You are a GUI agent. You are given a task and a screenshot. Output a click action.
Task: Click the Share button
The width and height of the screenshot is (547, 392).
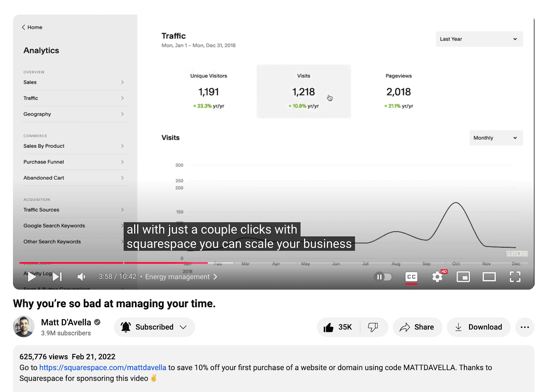pos(417,327)
